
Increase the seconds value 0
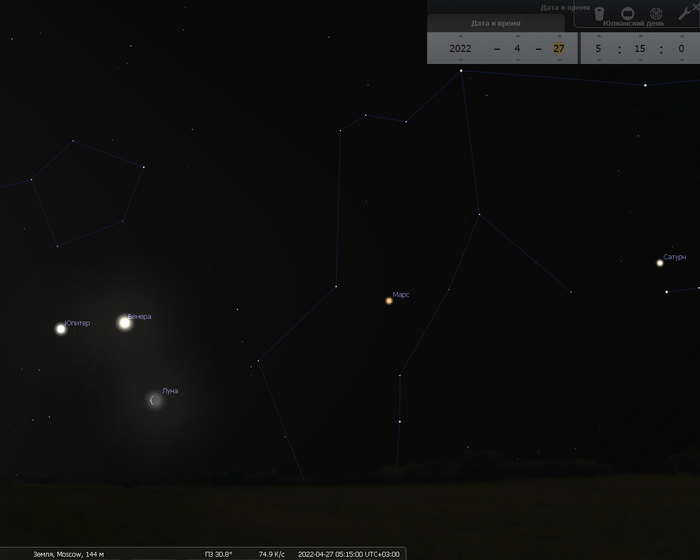(682, 36)
